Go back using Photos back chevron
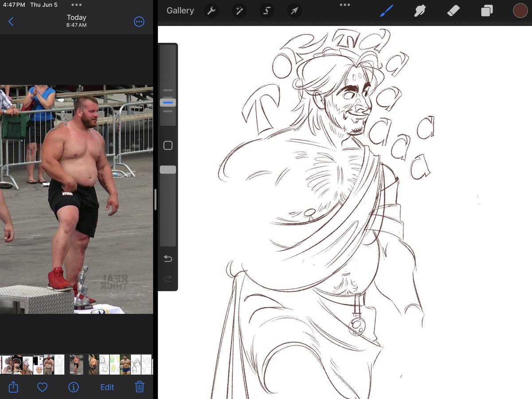This screenshot has width=532, height=399. (11, 22)
